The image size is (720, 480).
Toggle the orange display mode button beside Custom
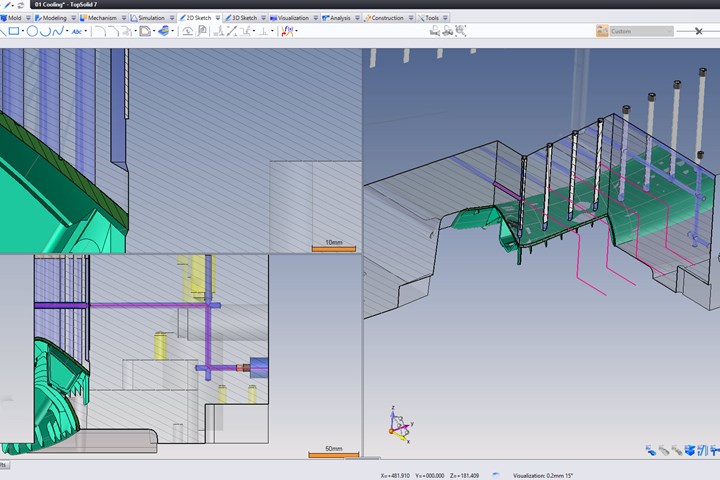click(x=603, y=31)
